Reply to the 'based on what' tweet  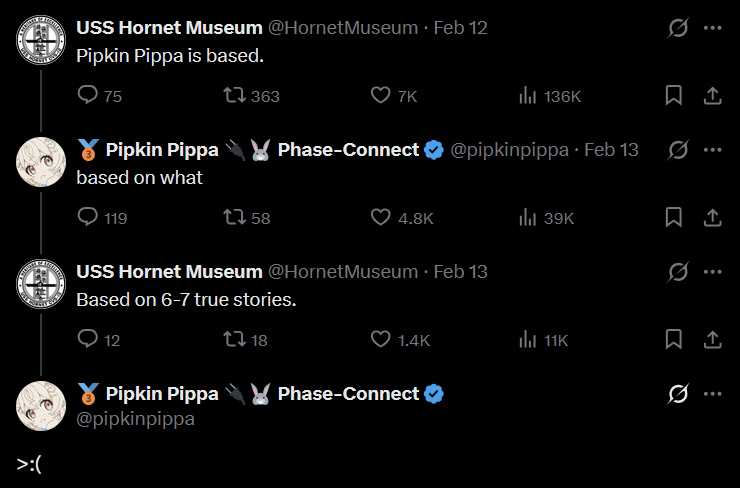coord(88,218)
